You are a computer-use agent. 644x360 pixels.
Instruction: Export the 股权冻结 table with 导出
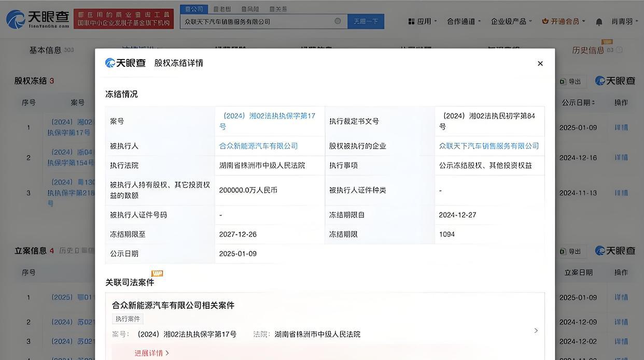[x=571, y=81]
